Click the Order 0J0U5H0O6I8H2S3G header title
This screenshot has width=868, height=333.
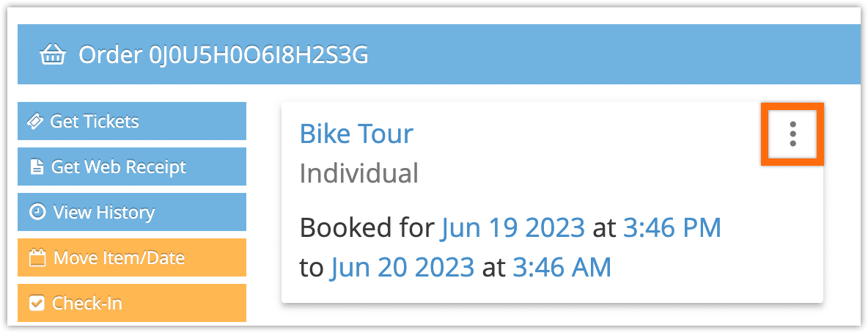223,56
